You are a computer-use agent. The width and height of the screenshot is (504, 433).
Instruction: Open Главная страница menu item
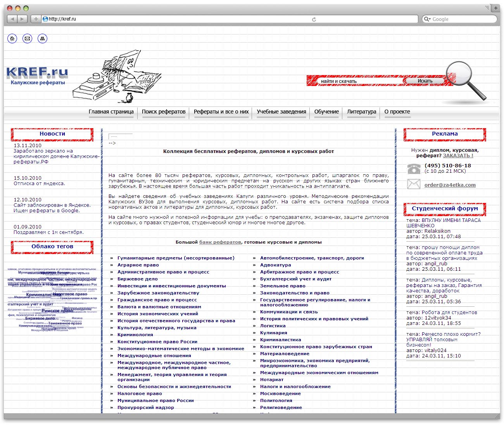(111, 112)
